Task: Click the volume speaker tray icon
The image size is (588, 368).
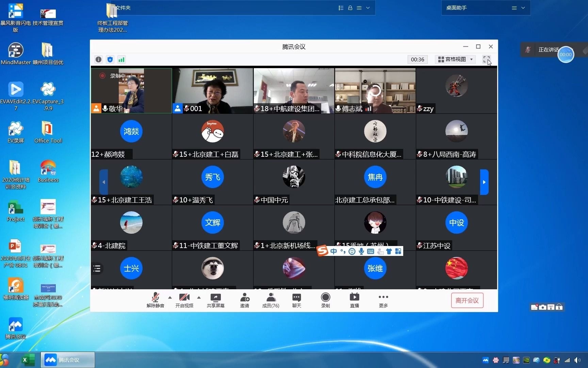Action: (577, 360)
